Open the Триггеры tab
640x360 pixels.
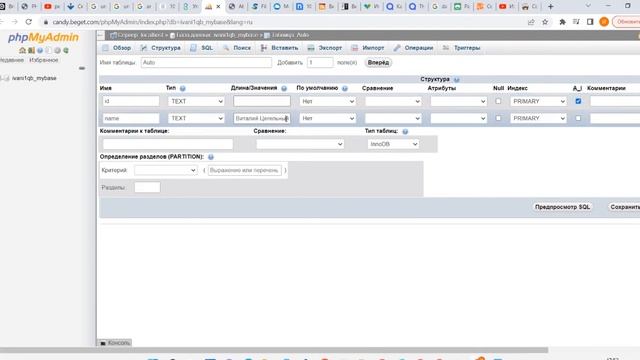[462, 48]
